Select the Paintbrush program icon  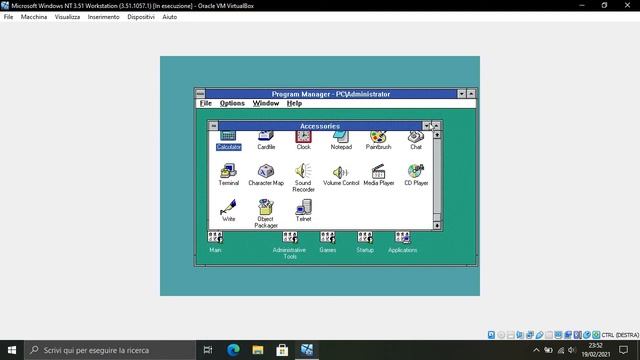tap(378, 140)
